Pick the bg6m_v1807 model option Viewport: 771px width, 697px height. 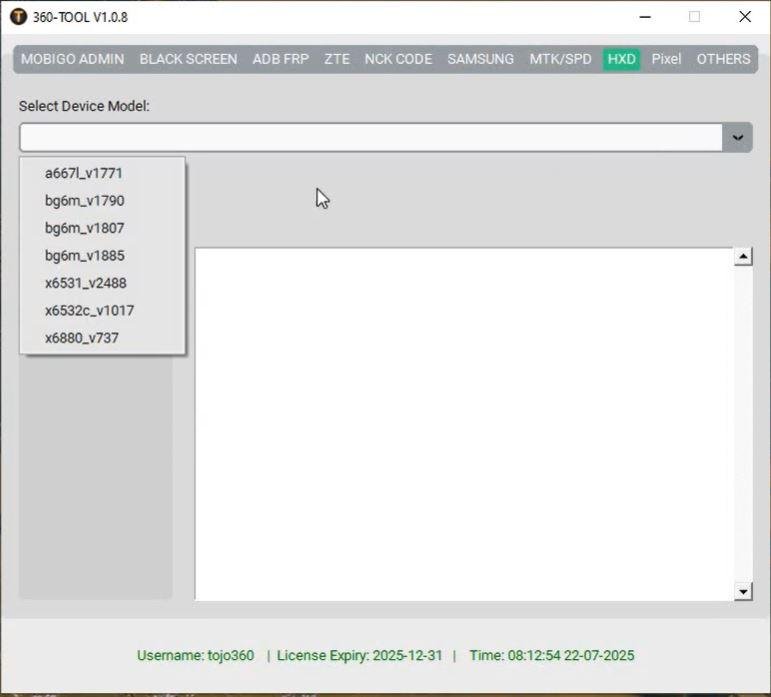(x=102, y=228)
